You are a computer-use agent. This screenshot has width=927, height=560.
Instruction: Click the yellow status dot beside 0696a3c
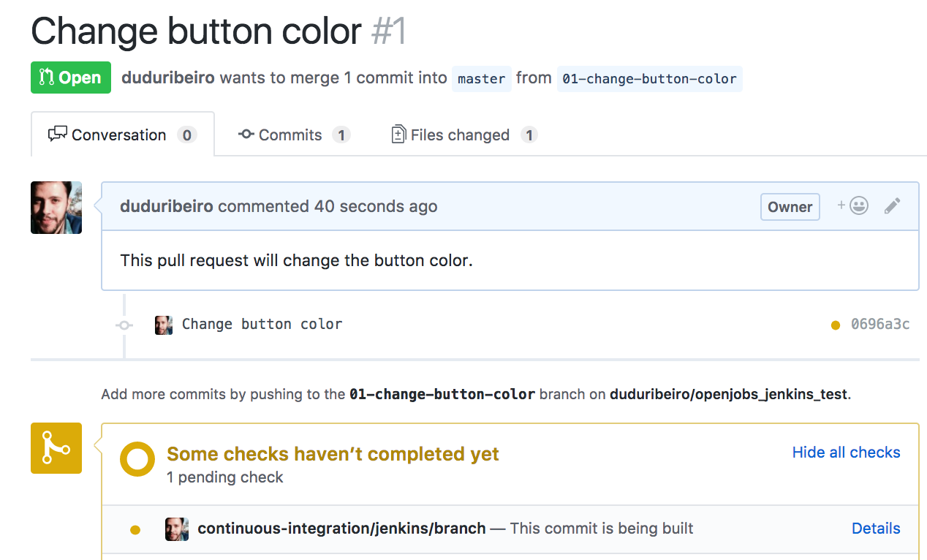[x=836, y=325]
